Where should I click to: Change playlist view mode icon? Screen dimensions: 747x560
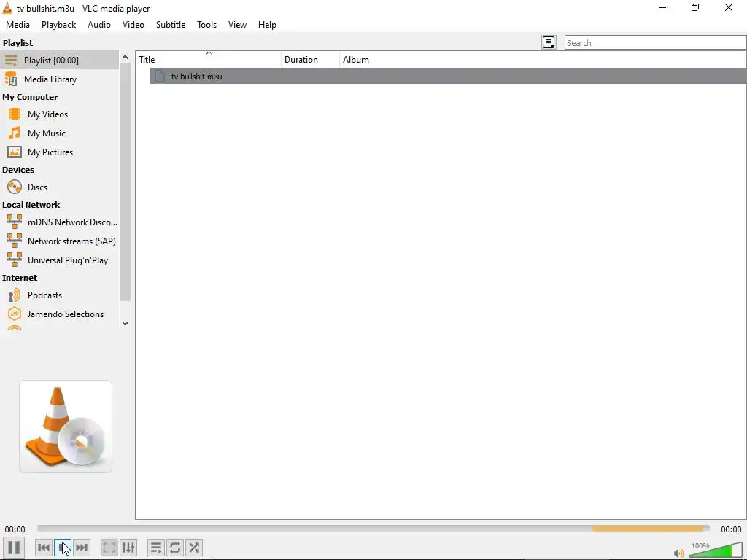(549, 42)
